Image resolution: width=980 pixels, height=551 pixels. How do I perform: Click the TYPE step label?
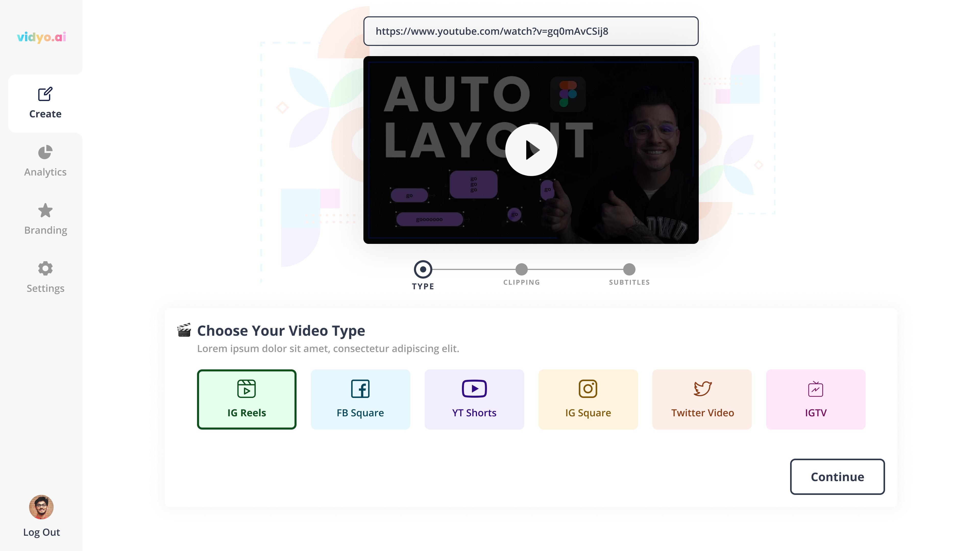[x=423, y=286]
